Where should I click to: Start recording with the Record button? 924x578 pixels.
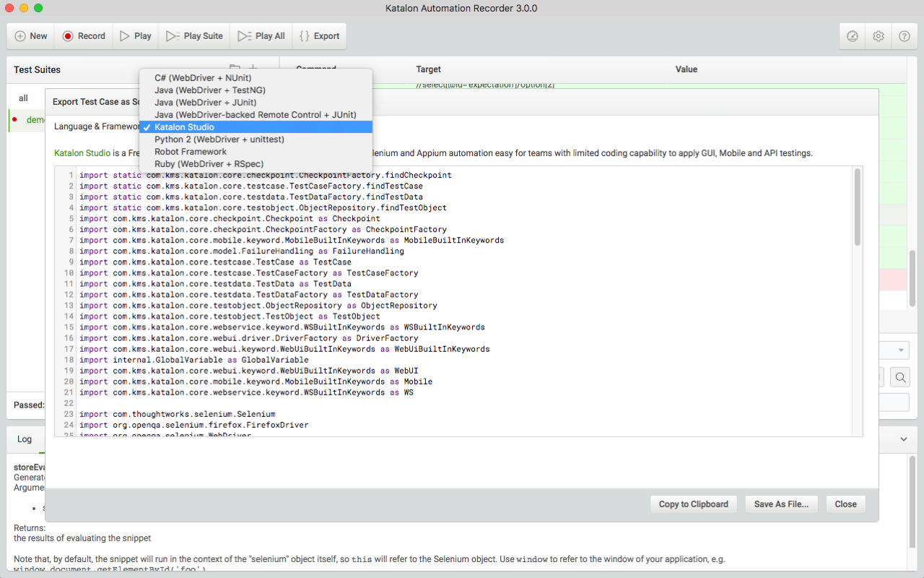[84, 36]
